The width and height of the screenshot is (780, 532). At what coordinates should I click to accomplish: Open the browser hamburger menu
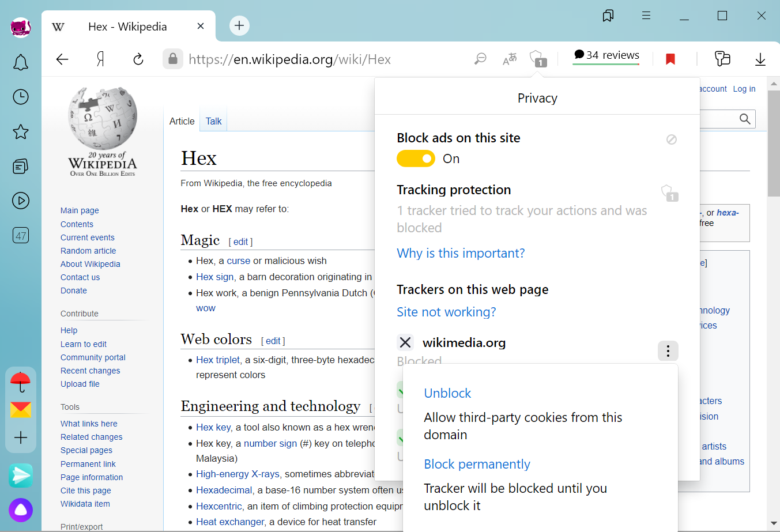(646, 16)
